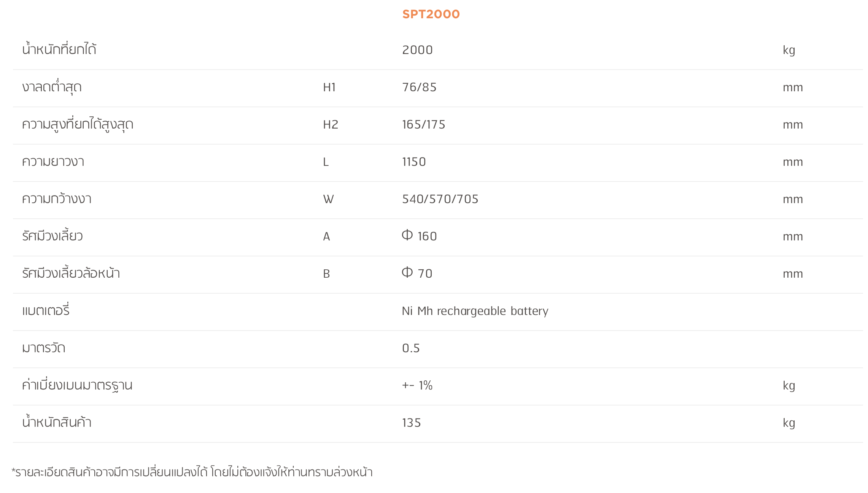Screen dimensions: 868x493
Task: Click the 135 product weight value
Action: (x=411, y=423)
